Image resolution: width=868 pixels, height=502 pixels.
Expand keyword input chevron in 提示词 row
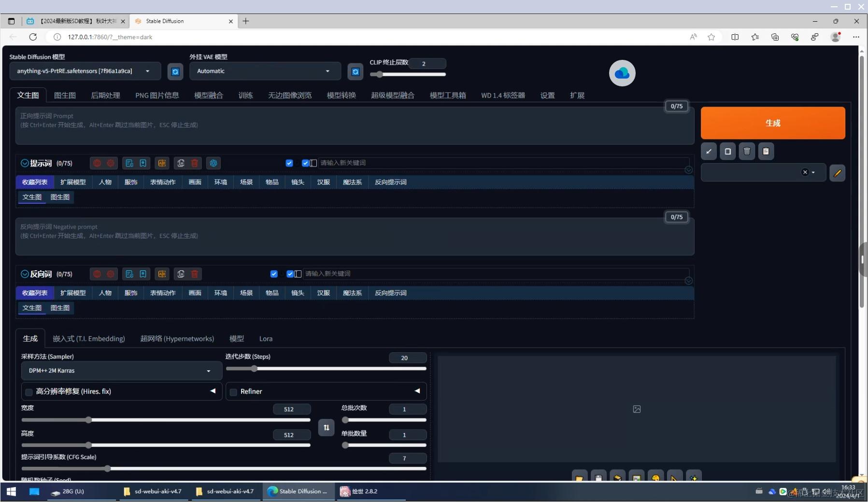(x=689, y=170)
